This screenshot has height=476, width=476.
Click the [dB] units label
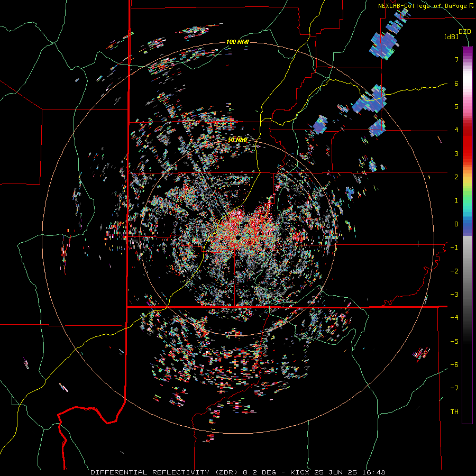coord(452,36)
